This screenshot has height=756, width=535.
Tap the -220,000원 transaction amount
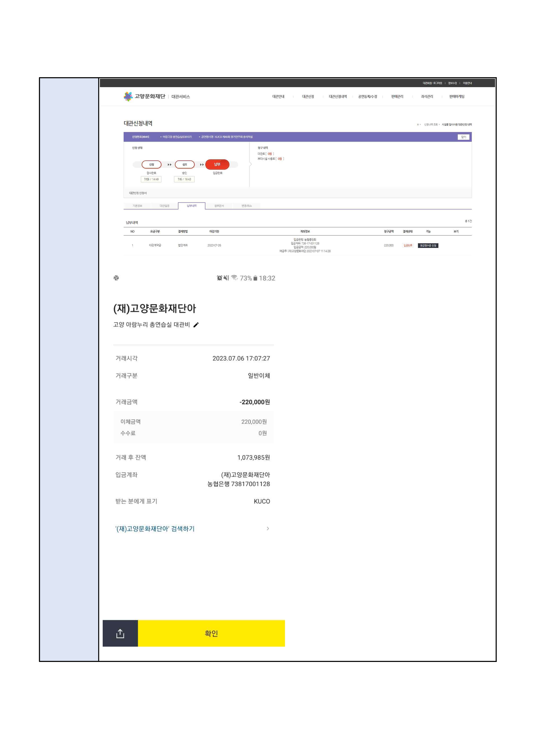pyautogui.click(x=255, y=402)
